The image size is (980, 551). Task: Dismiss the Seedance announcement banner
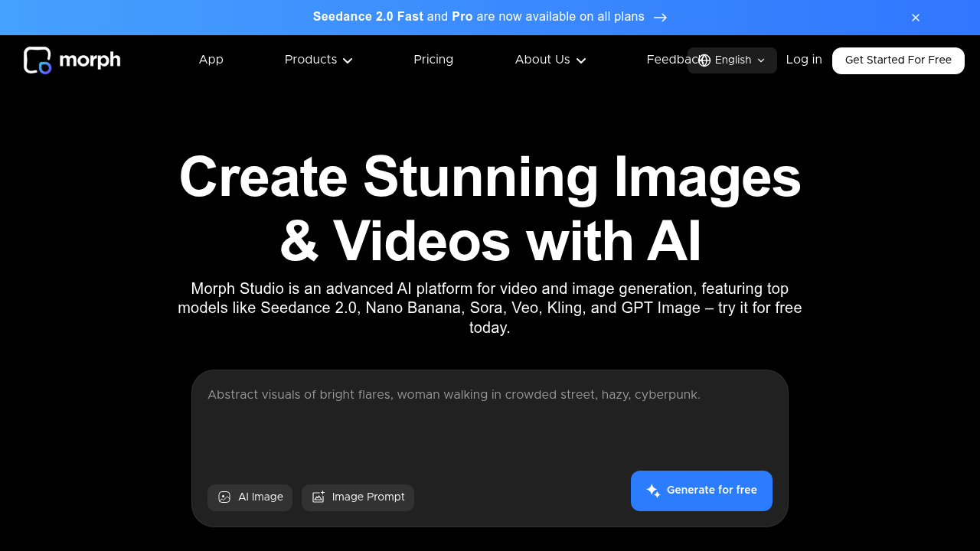[915, 18]
